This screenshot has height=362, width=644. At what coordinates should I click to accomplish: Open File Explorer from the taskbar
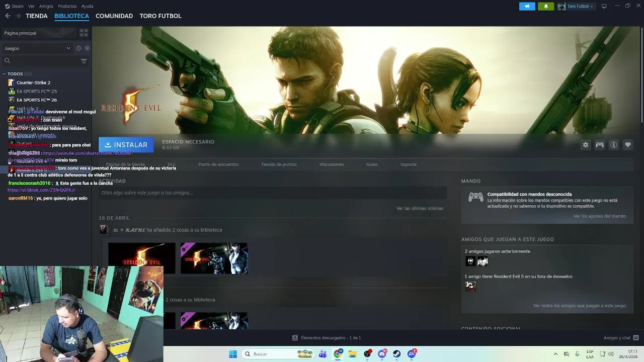coord(353,354)
